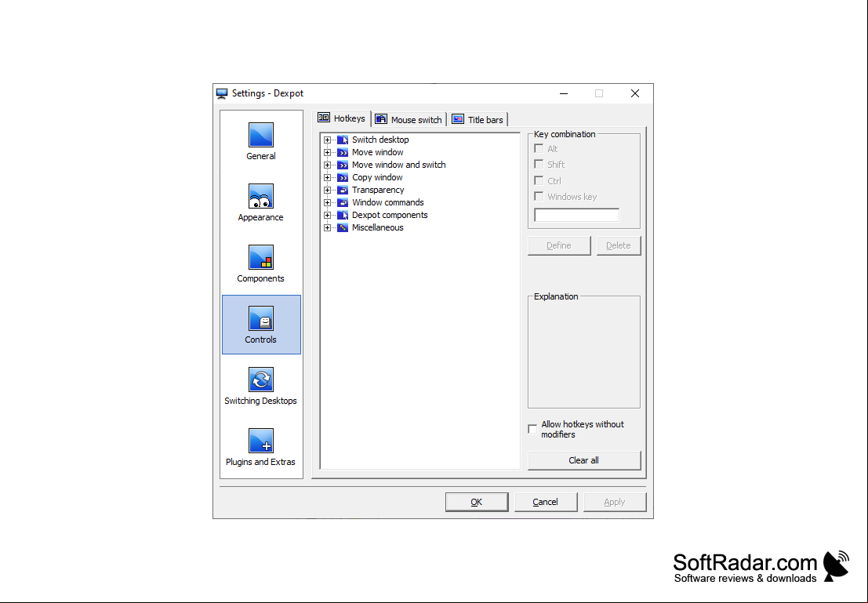This screenshot has width=868, height=603.
Task: Confirm settings with OK
Action: click(x=477, y=502)
